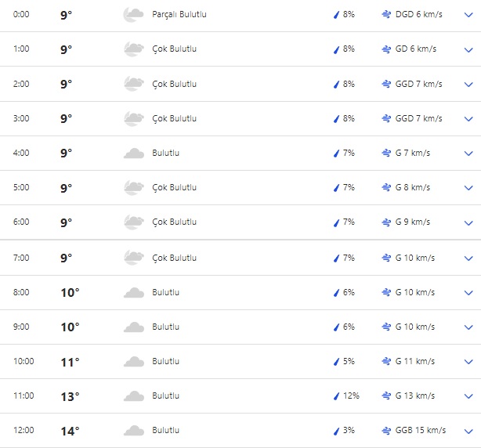Expand the 0:00 hourly forecast details

pos(468,15)
